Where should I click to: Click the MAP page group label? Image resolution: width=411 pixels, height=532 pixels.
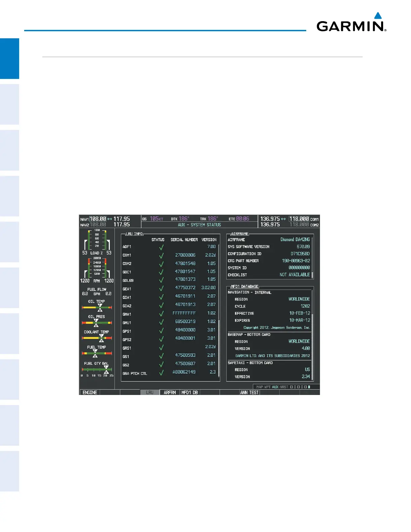260,387
